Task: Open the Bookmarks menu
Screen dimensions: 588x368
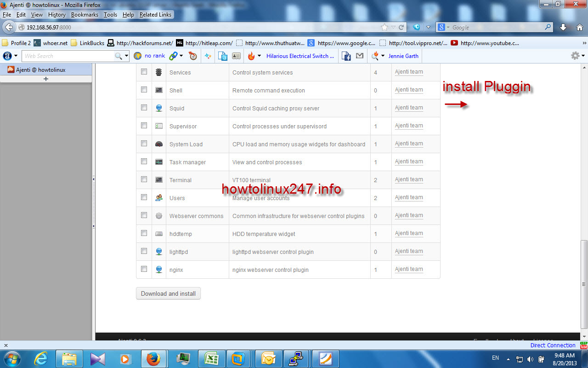Action: (x=85, y=15)
